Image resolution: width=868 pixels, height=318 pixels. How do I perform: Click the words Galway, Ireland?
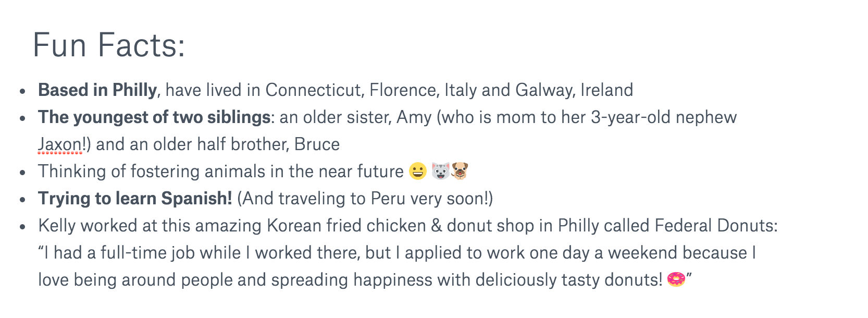click(574, 90)
